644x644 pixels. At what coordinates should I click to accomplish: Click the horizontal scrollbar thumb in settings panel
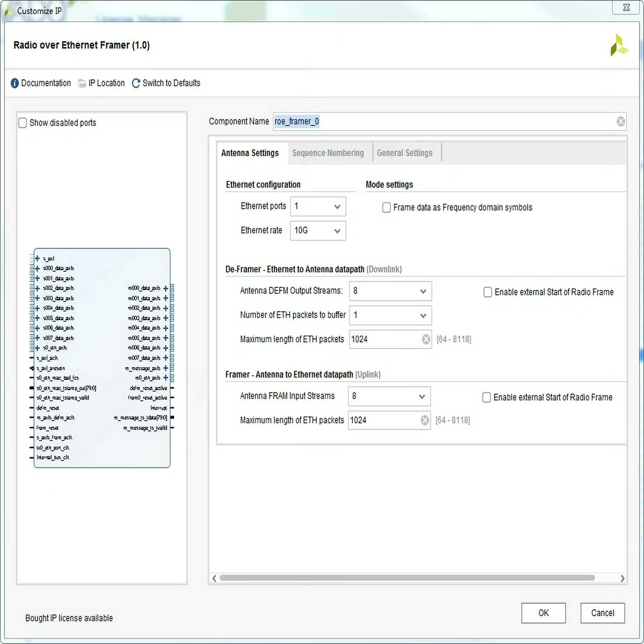click(407, 578)
